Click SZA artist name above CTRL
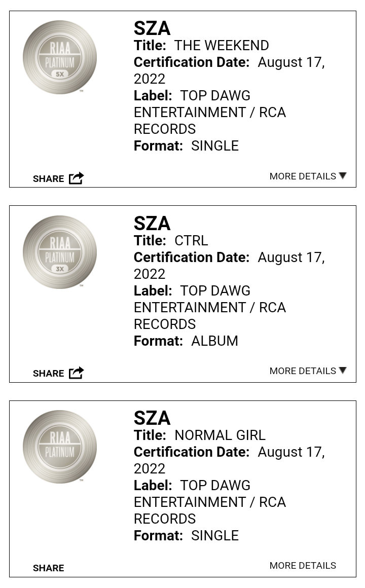This screenshot has width=365, height=588. [152, 223]
